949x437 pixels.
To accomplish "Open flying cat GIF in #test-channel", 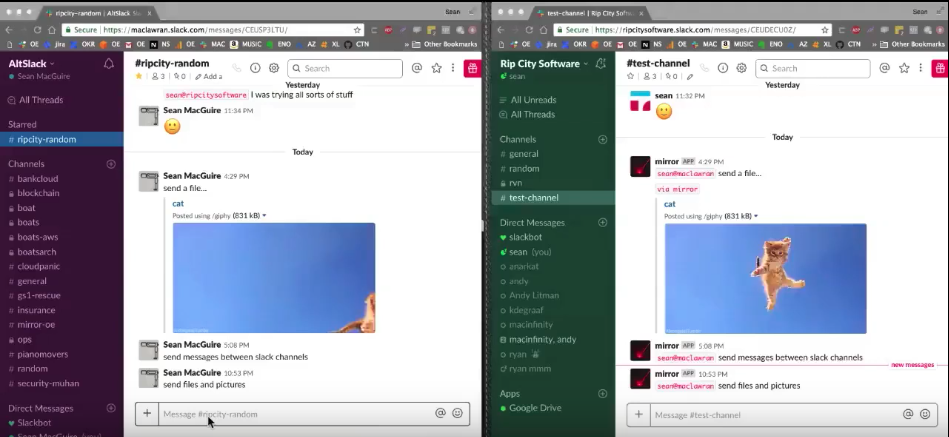I will [766, 278].
